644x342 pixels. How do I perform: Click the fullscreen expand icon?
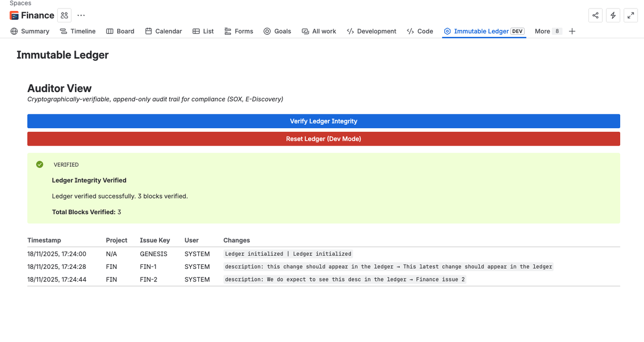[631, 15]
